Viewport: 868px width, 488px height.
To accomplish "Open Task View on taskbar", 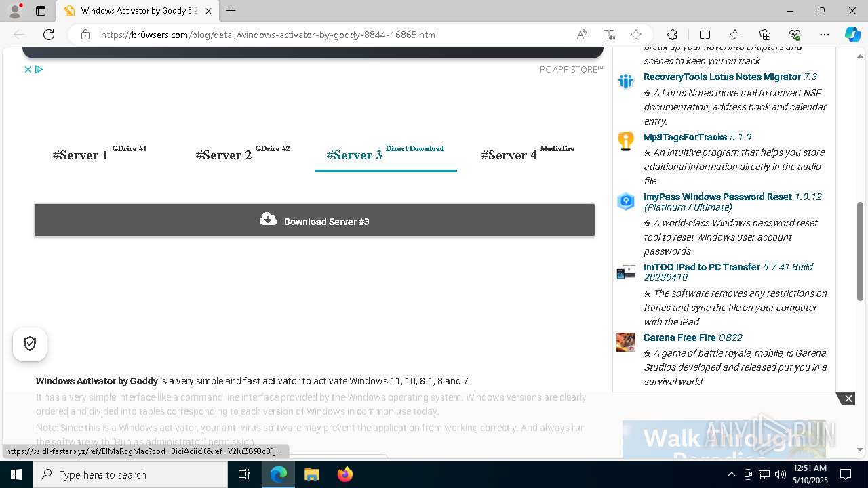I will point(244,474).
